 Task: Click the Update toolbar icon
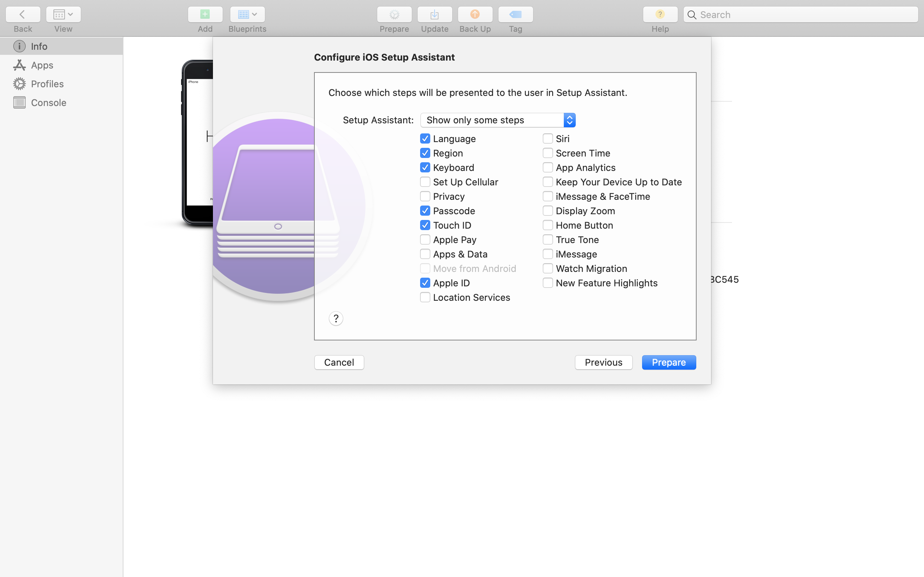point(434,14)
